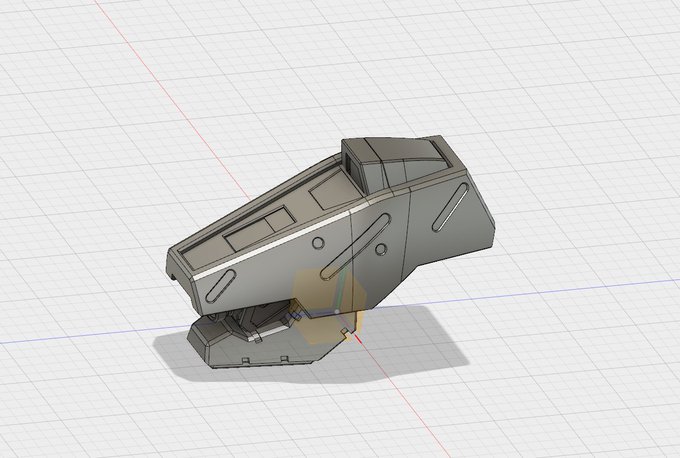Select the short slot near the model's front end
The image size is (680, 458).
point(221,286)
